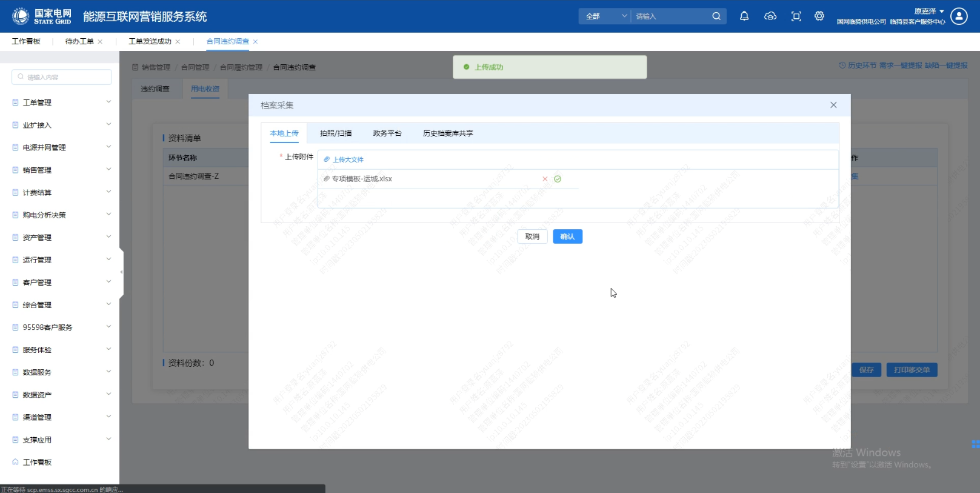The width and height of the screenshot is (980, 493).
Task: Close the 档案采集 dialog
Action: (833, 105)
